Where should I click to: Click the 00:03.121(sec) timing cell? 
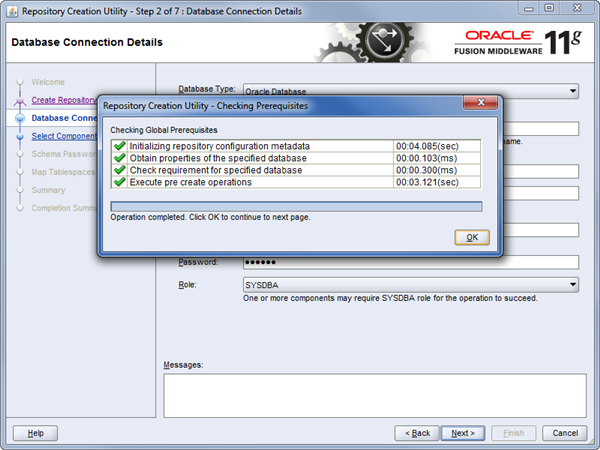click(437, 182)
